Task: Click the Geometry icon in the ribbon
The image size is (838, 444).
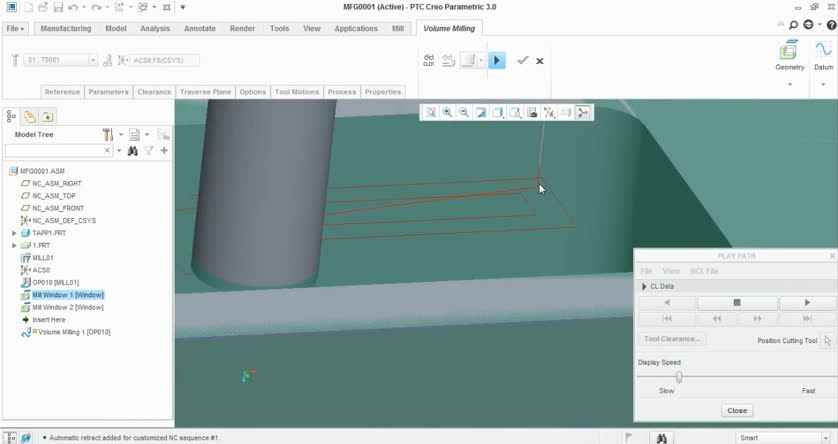Action: pos(789,50)
